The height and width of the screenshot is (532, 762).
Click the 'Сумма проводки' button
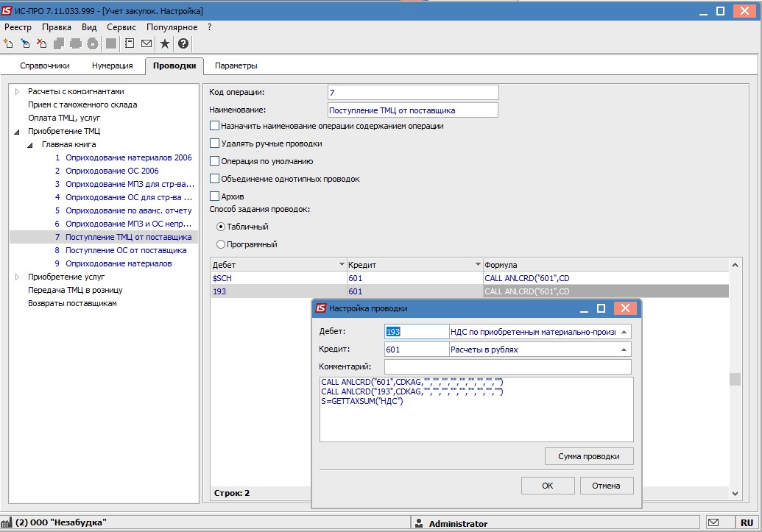pyautogui.click(x=589, y=456)
